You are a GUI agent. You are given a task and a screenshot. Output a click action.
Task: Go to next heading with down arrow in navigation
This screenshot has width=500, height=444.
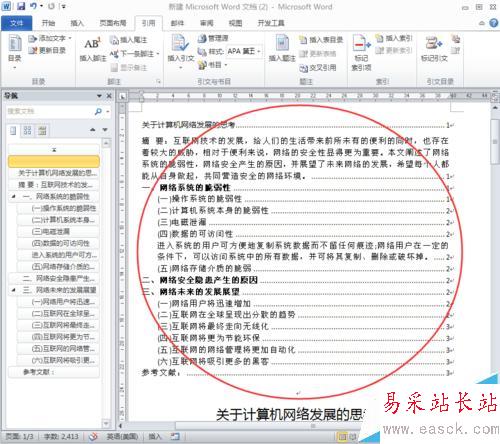click(105, 130)
